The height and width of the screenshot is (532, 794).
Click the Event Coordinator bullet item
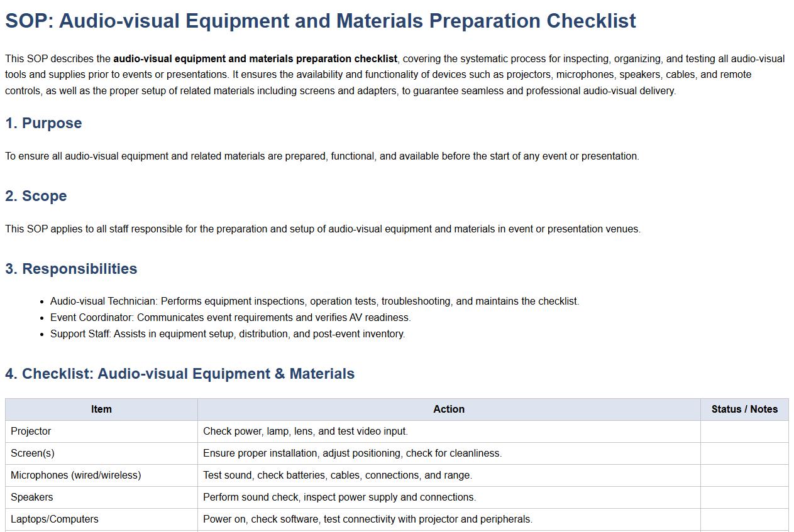point(230,318)
